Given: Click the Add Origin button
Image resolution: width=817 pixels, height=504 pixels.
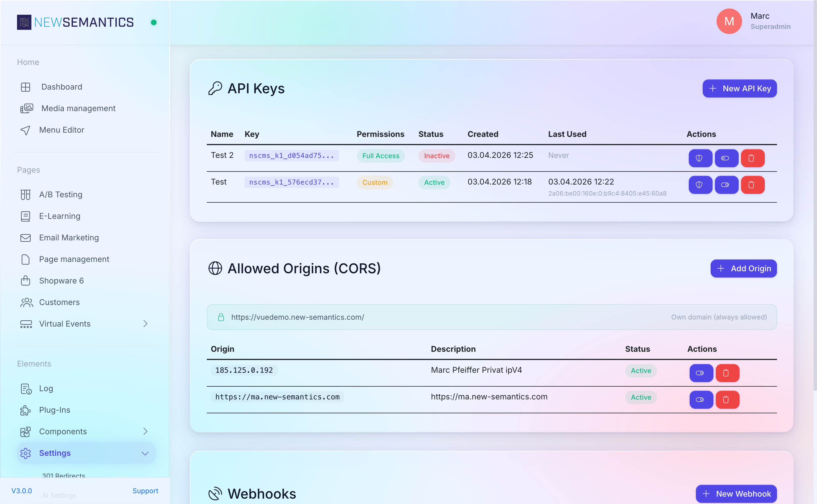Looking at the screenshot, I should 743,268.
